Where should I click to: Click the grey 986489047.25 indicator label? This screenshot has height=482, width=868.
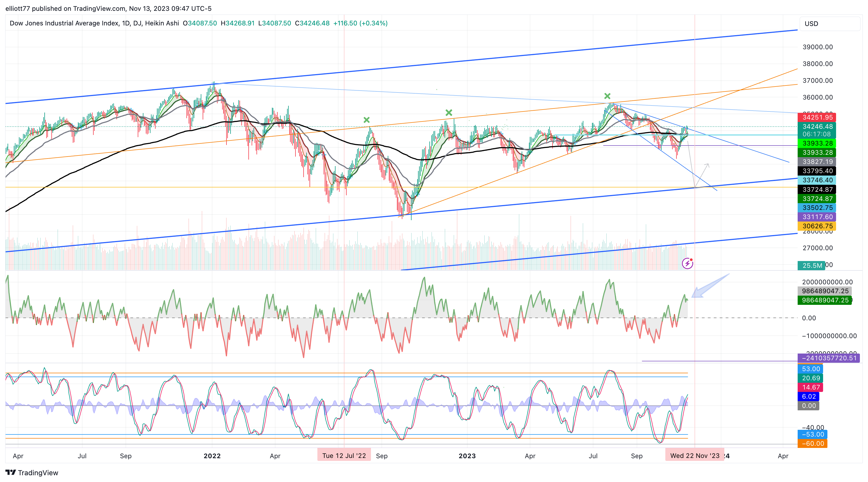click(x=824, y=291)
